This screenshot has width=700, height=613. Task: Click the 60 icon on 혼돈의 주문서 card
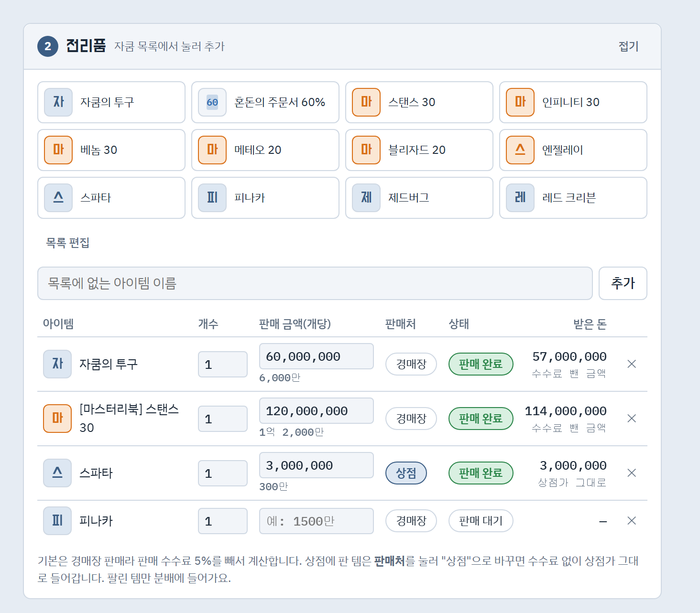pos(212,102)
